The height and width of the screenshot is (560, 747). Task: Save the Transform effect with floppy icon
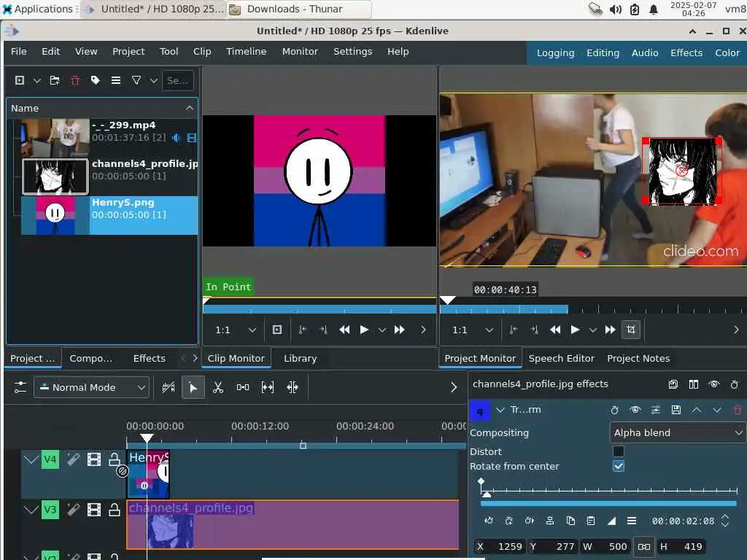tap(676, 410)
